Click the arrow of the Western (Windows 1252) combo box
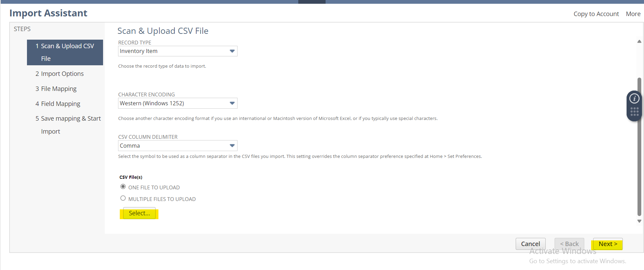 (232, 103)
